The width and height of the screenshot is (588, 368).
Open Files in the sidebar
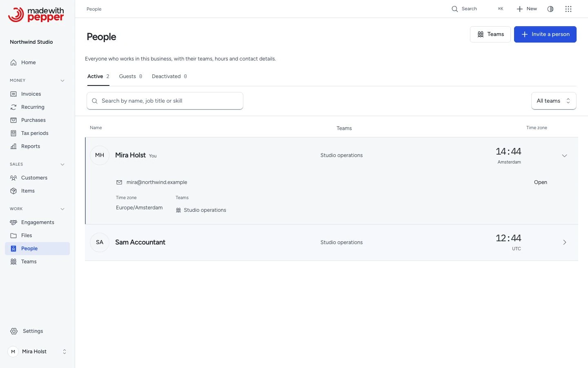[x=37, y=236]
